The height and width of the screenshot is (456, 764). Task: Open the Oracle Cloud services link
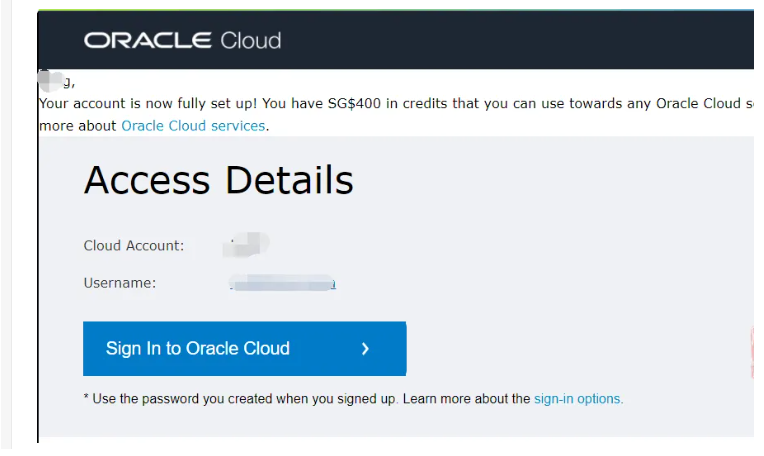[193, 126]
